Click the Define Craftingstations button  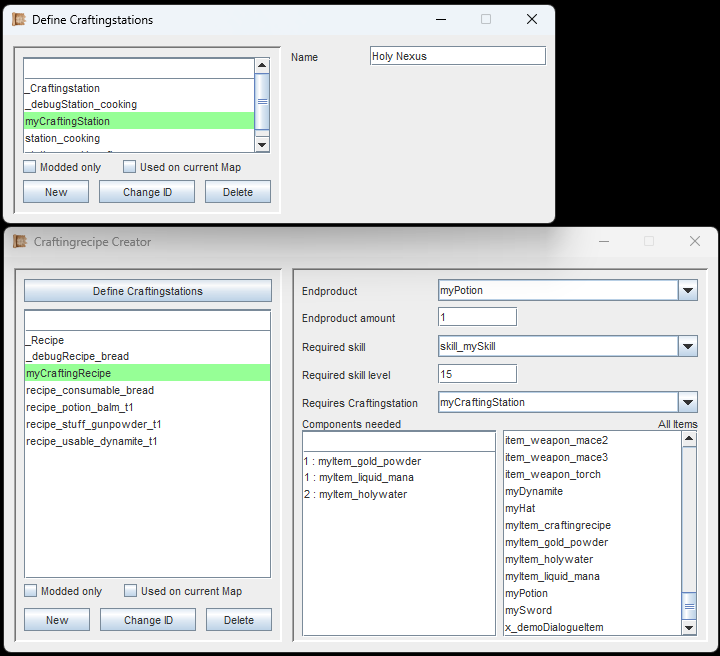(148, 291)
